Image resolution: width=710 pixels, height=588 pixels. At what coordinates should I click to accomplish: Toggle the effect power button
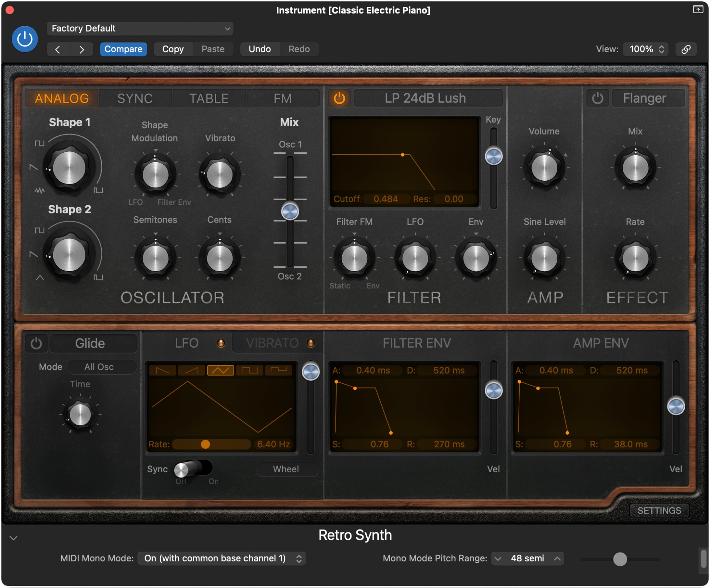pos(597,98)
